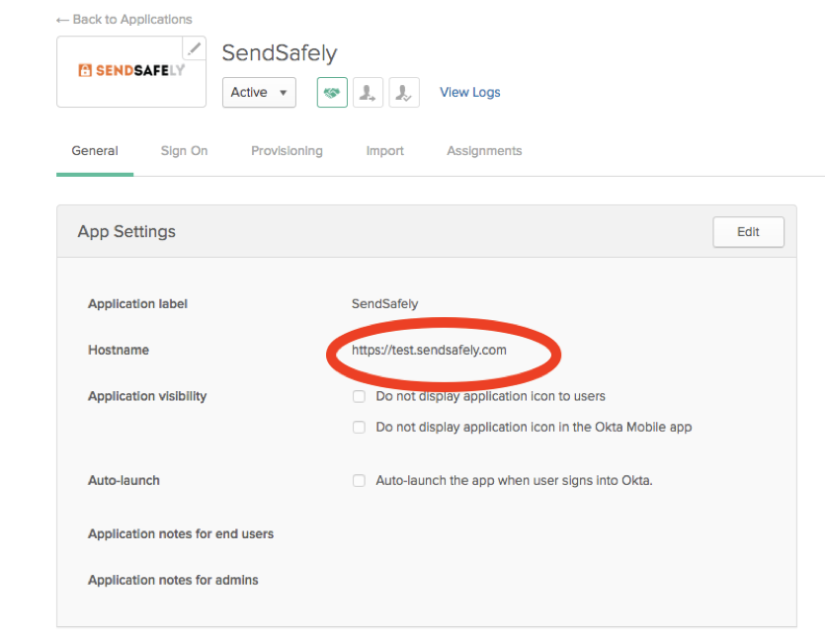Click the App Settings section heading
825x644 pixels.
pos(126,231)
